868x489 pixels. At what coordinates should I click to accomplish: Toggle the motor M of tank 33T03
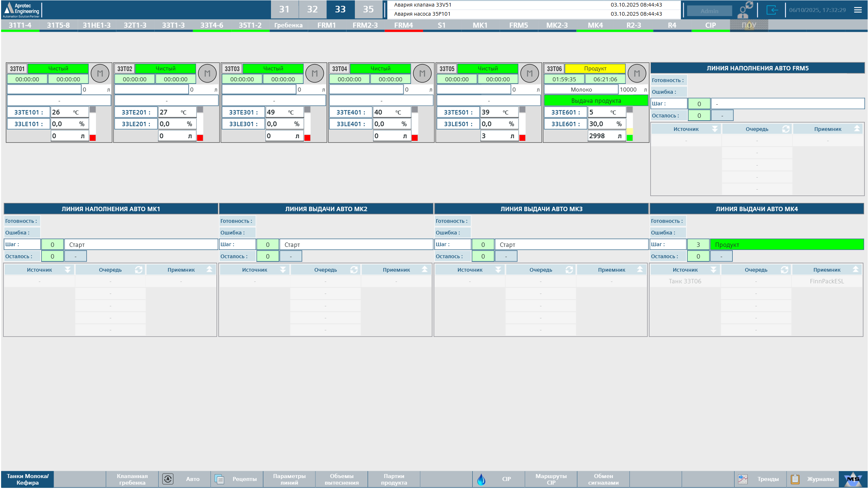(x=315, y=74)
